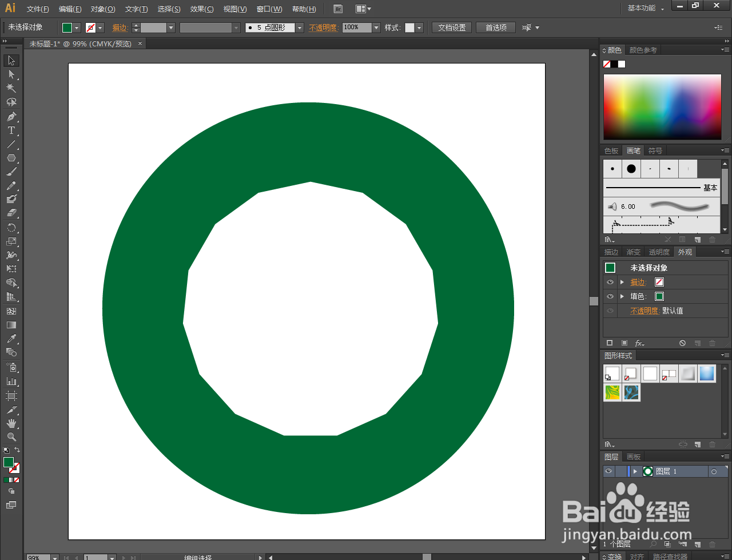Screen dimensions: 732x560
Task: Pick a color from the spectrum bar
Action: pyautogui.click(x=662, y=106)
